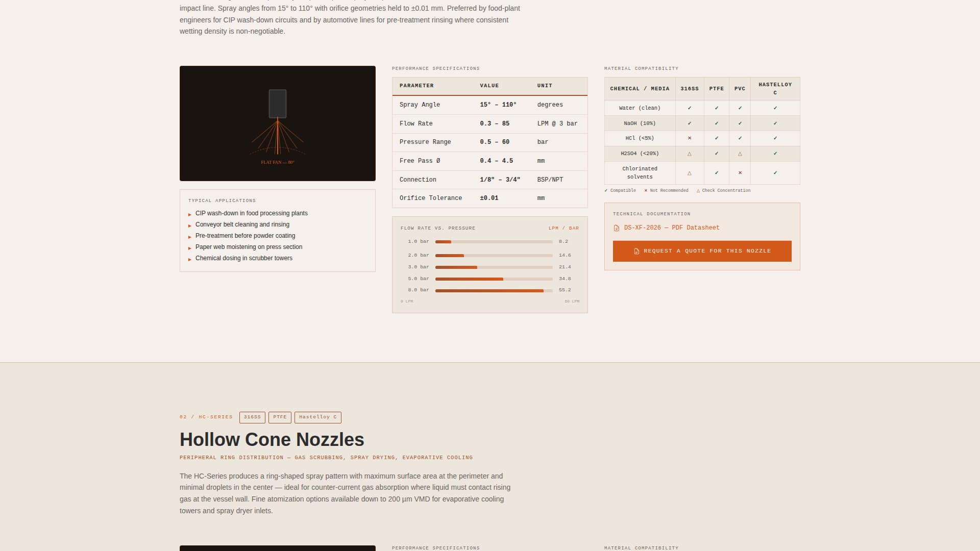
Task: Expand the Paper web moistening list item
Action: [x=249, y=247]
